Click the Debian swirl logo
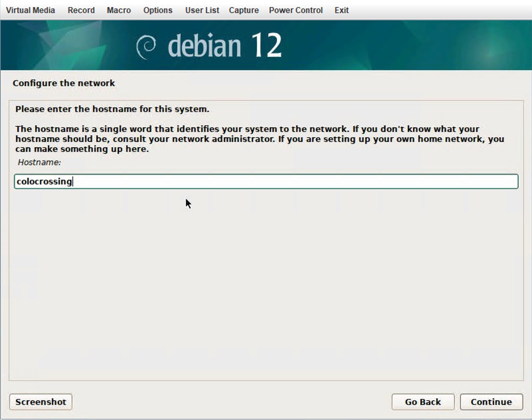532x420 pixels. (x=146, y=47)
